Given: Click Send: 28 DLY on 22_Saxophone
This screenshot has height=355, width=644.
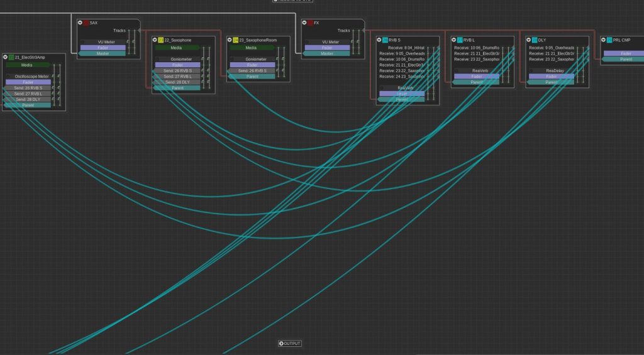Looking at the screenshot, I should click(177, 82).
